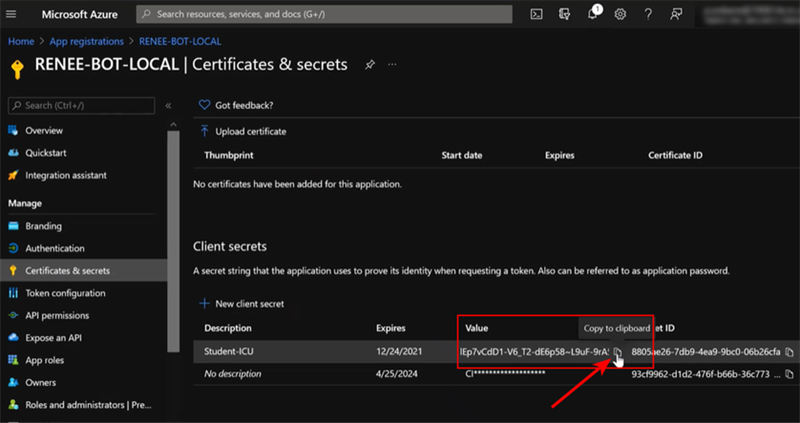Image resolution: width=800 pixels, height=423 pixels.
Task: Select Certificates & secrets in sidebar
Action: 83,270
